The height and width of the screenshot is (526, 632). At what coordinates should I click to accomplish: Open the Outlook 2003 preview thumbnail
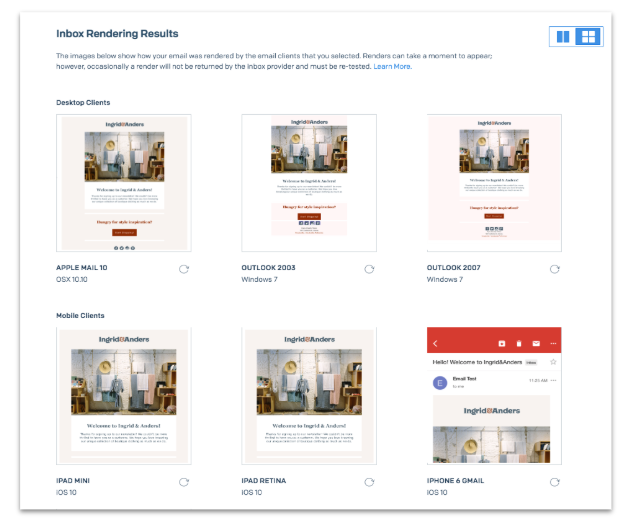pyautogui.click(x=309, y=183)
